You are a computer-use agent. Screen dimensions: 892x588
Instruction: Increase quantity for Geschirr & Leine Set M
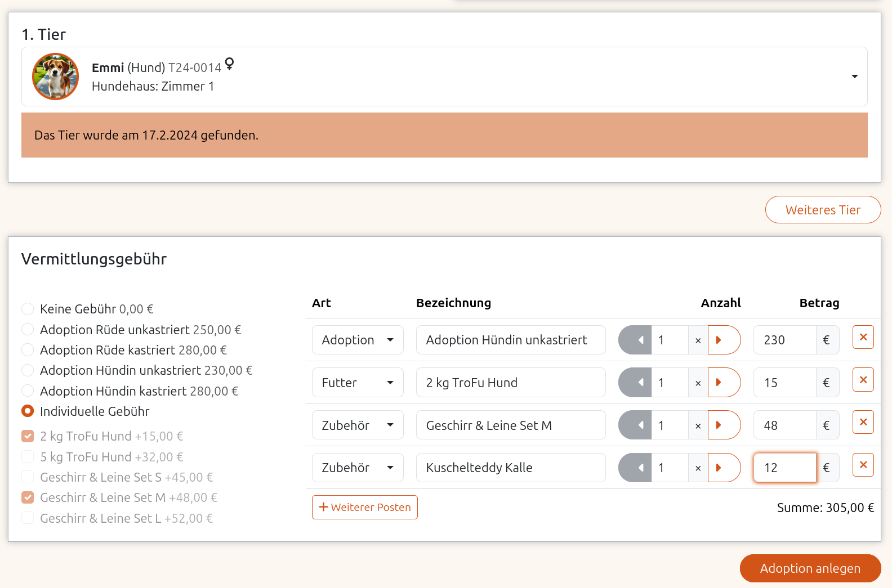[x=723, y=425]
